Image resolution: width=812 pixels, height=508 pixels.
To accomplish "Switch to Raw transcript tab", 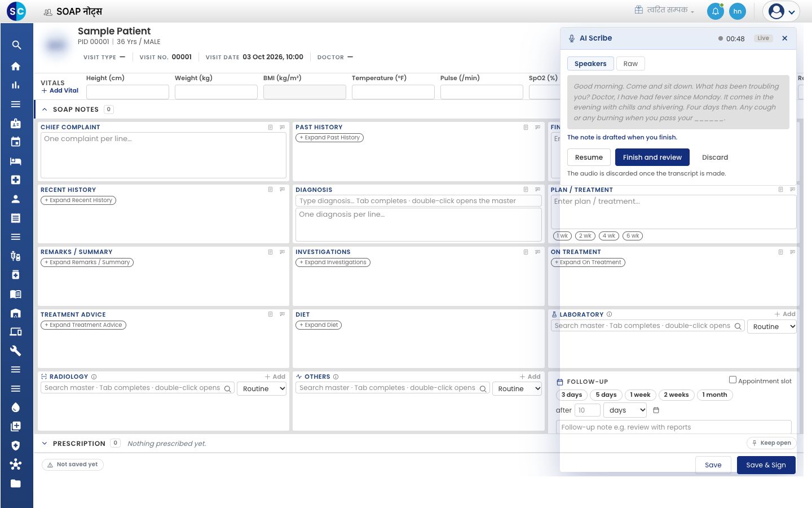I will [x=630, y=64].
